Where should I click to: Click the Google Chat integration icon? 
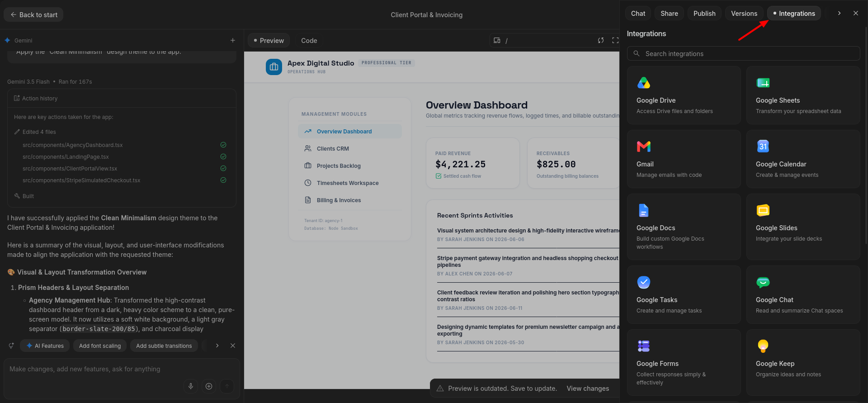point(763,283)
